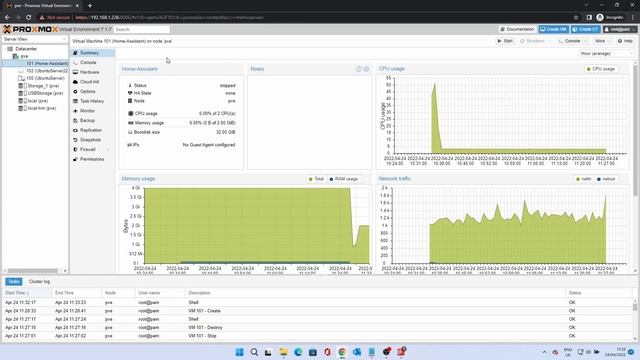This screenshot has height=360, width=640.
Task: Select the pve node in tree
Action: tap(24, 56)
